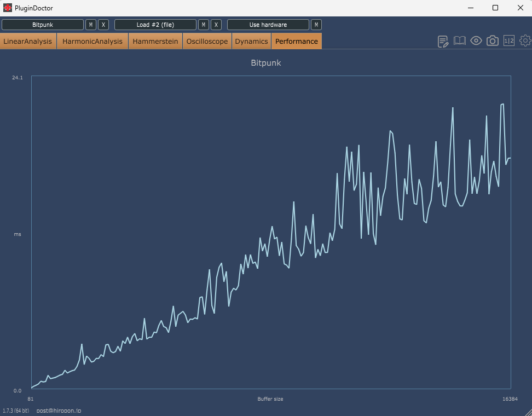
Task: Open the Hammerstein tab
Action: click(155, 41)
